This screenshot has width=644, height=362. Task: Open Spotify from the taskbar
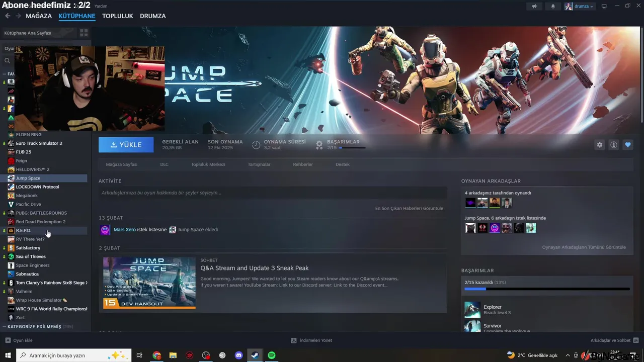[x=272, y=355]
